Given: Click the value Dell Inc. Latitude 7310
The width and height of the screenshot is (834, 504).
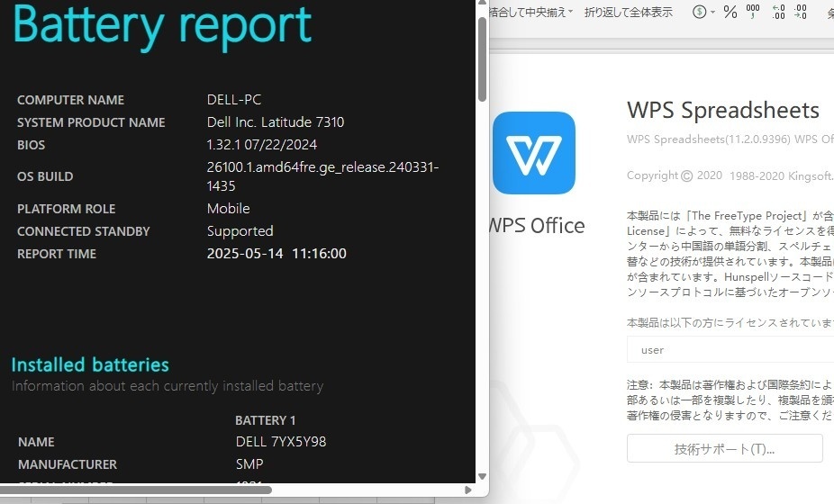Looking at the screenshot, I should (276, 122).
